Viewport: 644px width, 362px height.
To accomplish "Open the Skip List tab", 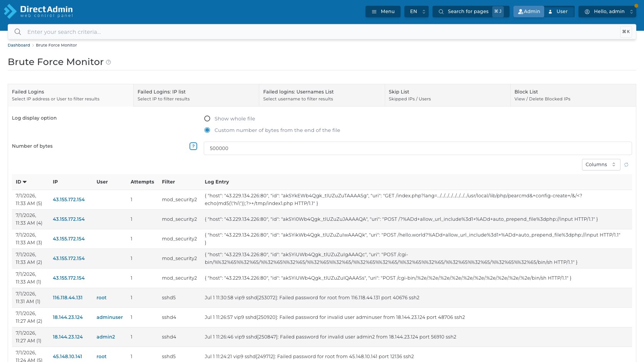I will point(448,95).
